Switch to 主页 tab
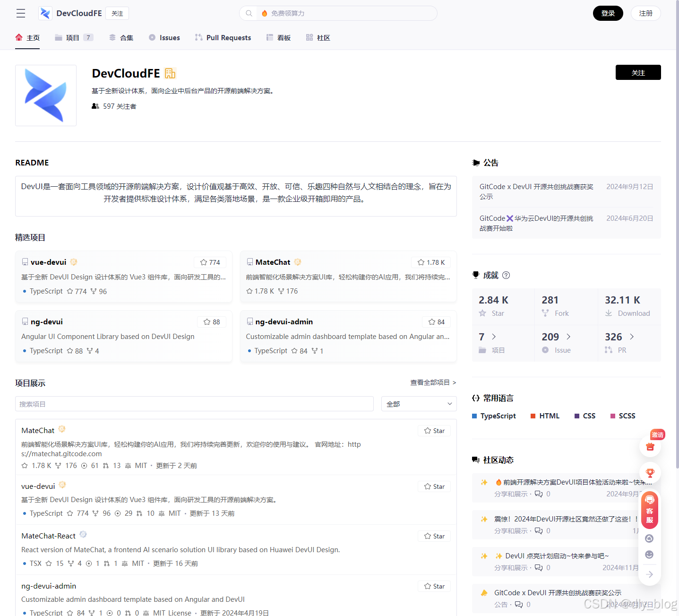Viewport: 679px width, 616px height. pos(27,38)
